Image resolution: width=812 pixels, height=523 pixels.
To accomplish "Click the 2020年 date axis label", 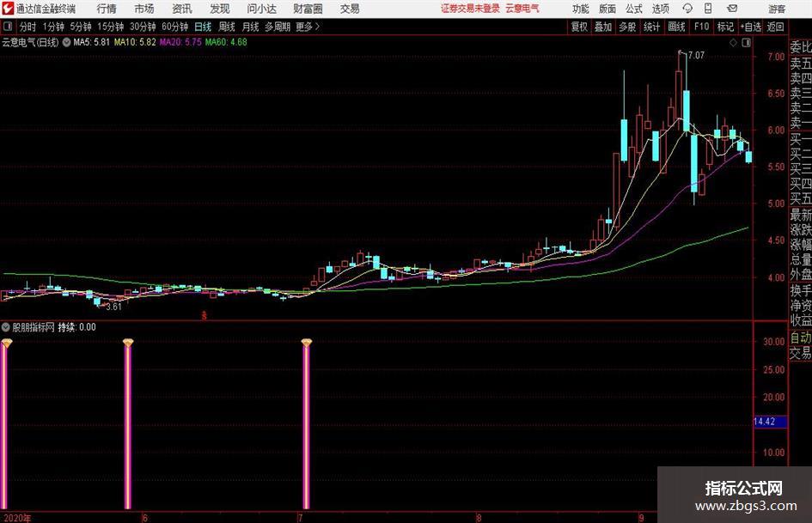I will click(x=16, y=518).
